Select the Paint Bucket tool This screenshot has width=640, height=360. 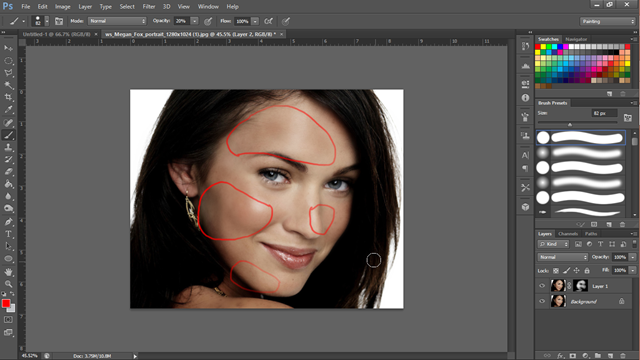(8, 184)
